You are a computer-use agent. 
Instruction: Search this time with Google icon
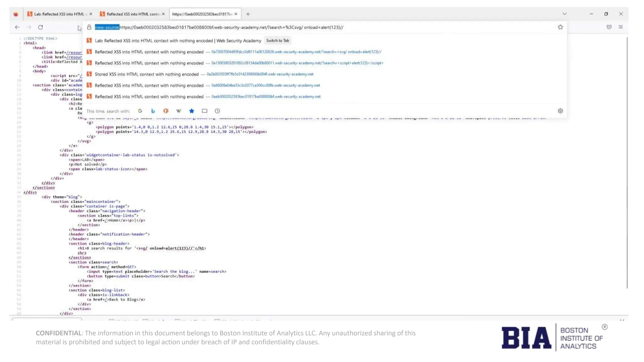tap(140, 111)
